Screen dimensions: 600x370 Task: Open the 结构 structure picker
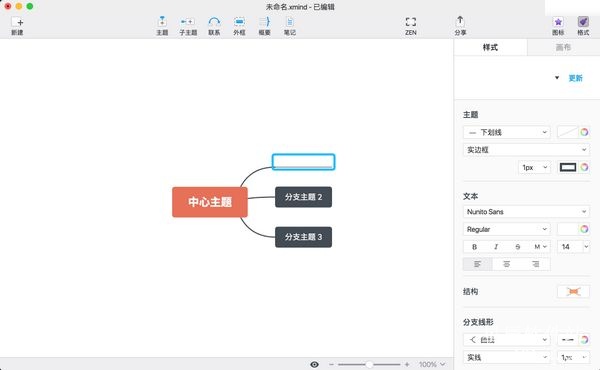[573, 292]
